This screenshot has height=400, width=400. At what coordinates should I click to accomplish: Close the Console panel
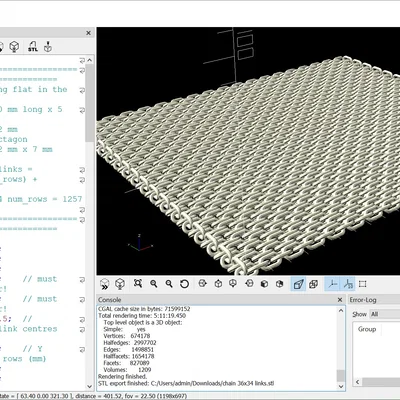click(340, 300)
